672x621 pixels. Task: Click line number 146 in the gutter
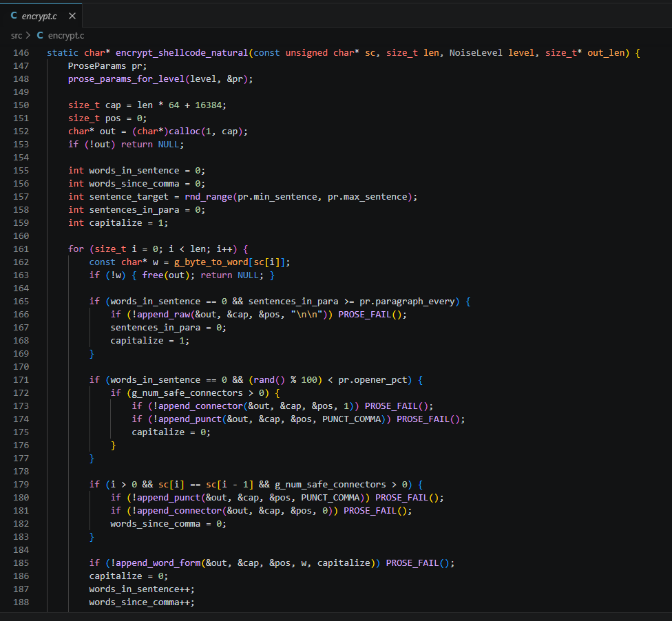click(x=21, y=53)
